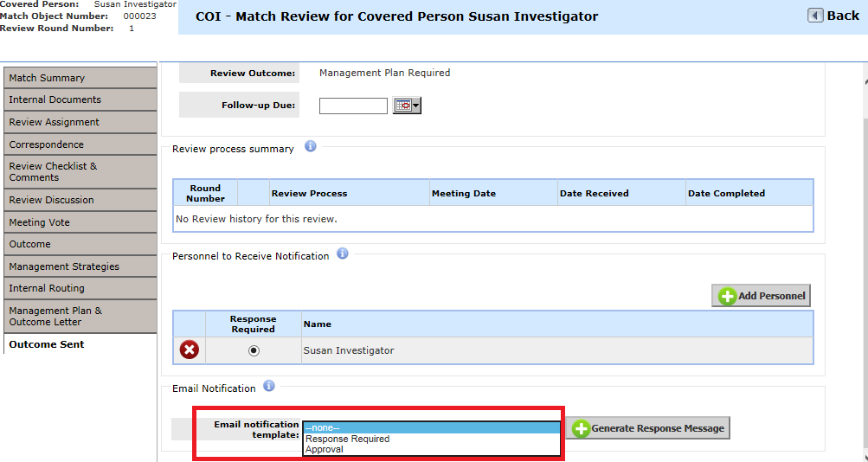868x462 pixels.
Task: Select the Outcome Sent tab
Action: click(80, 344)
